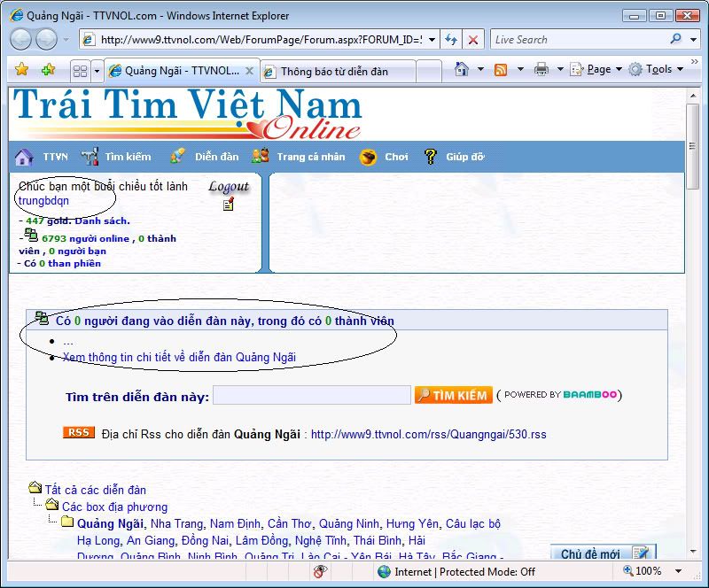Refresh the page using the Refresh icon
The width and height of the screenshot is (709, 588).
(x=451, y=40)
